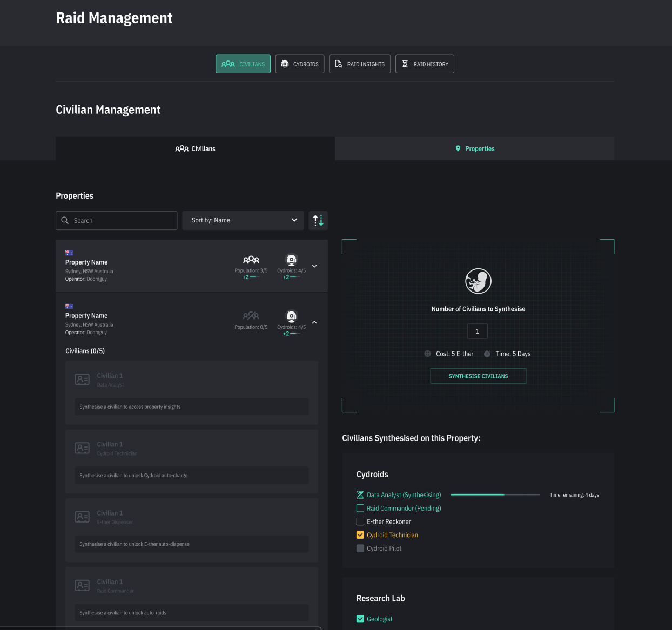Click the second property's Cydroids icon

pyautogui.click(x=291, y=316)
